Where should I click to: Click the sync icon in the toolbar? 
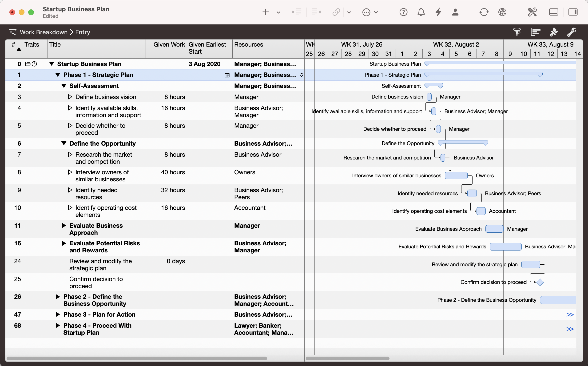[x=484, y=12]
